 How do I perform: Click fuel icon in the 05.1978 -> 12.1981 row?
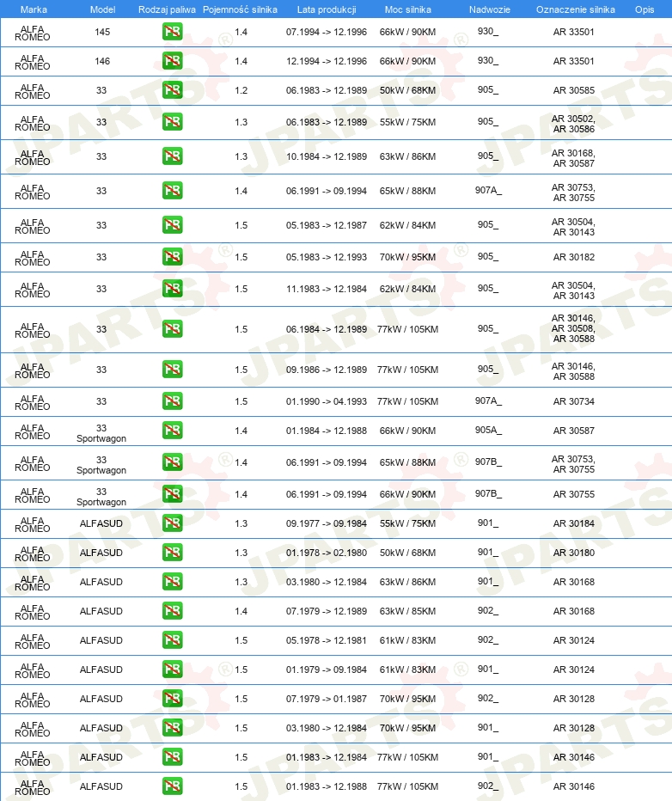coord(173,639)
